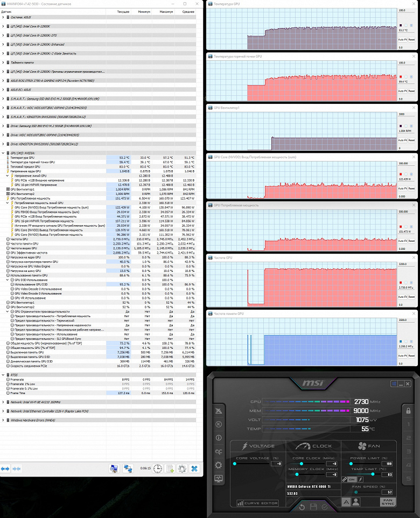Select profile slot 5 in Afterburner
The width and height of the screenshot is (420, 518).
(x=409, y=478)
